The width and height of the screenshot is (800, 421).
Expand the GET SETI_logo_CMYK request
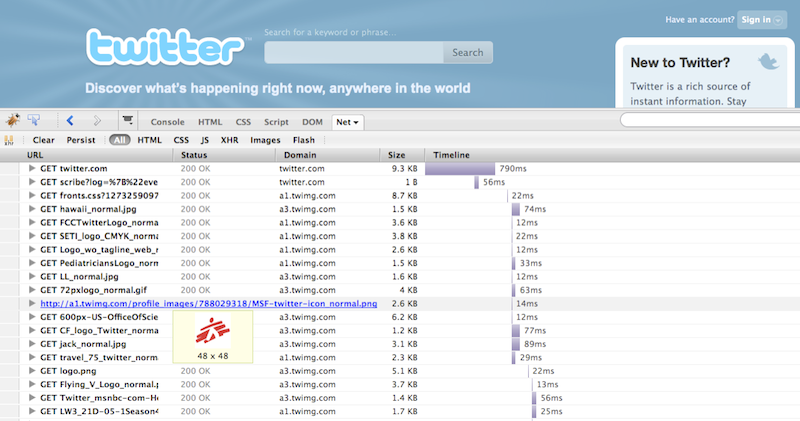(32, 236)
